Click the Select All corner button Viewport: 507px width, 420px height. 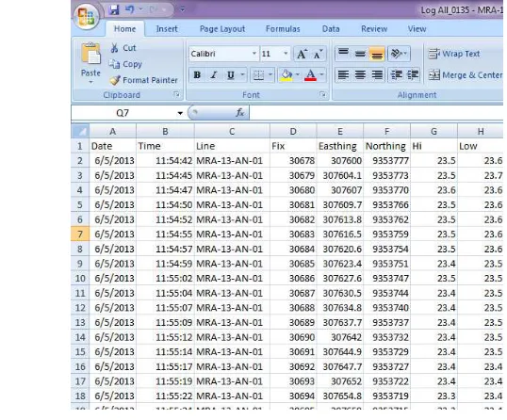(x=80, y=131)
